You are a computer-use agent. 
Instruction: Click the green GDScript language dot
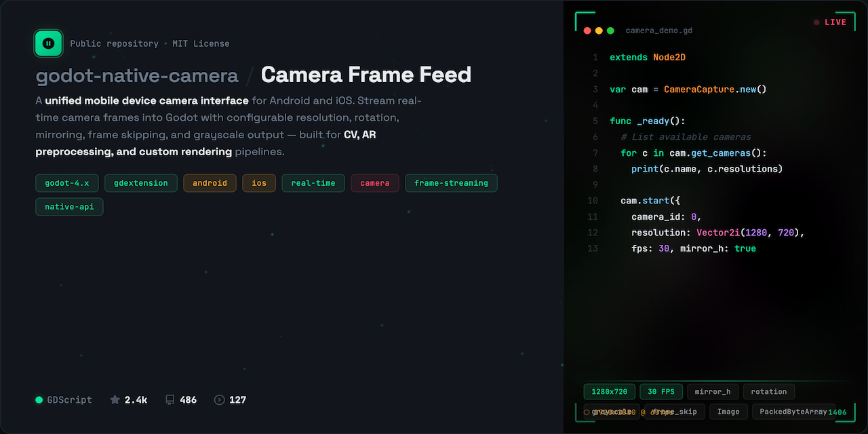[x=39, y=400]
